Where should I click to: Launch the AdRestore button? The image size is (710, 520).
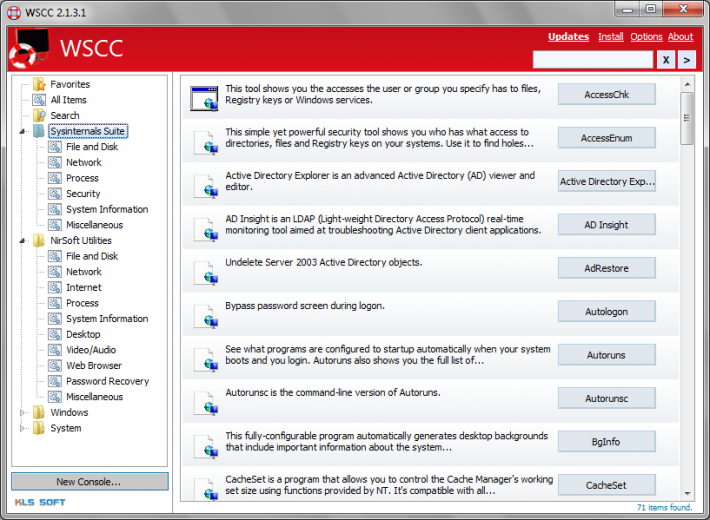point(606,268)
